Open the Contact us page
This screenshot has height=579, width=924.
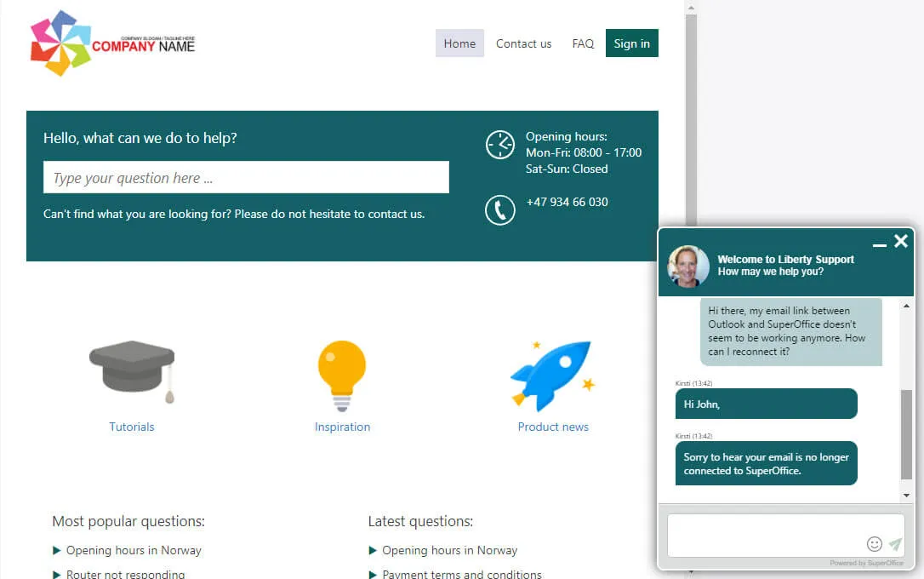[523, 43]
